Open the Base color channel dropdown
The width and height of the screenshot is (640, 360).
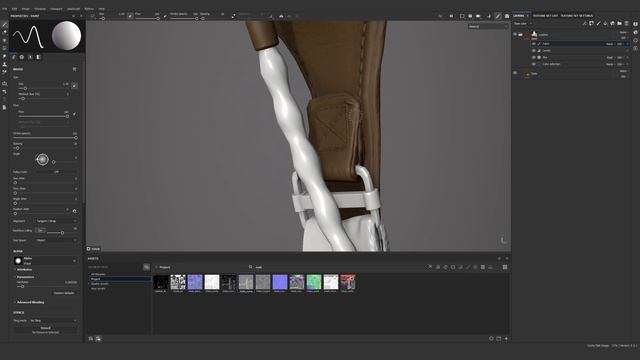(x=522, y=24)
